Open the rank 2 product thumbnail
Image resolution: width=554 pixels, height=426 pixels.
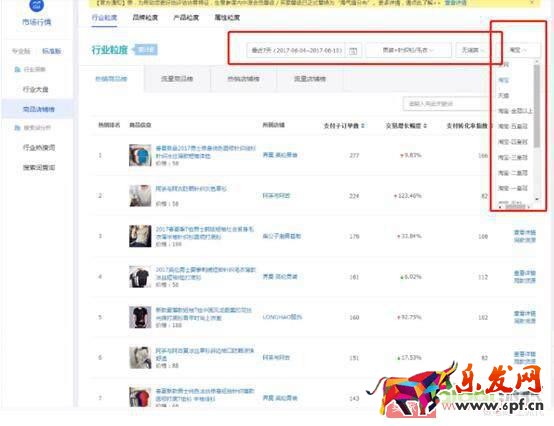point(140,195)
